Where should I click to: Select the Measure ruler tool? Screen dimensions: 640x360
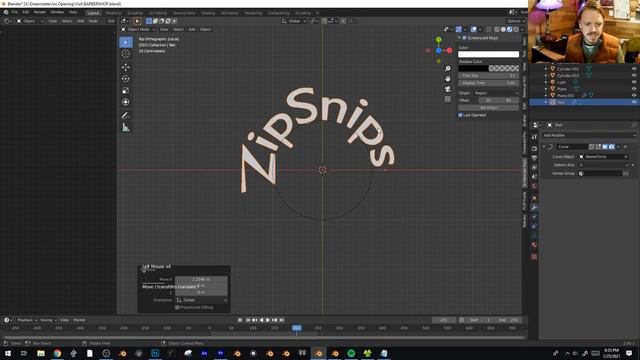point(126,128)
